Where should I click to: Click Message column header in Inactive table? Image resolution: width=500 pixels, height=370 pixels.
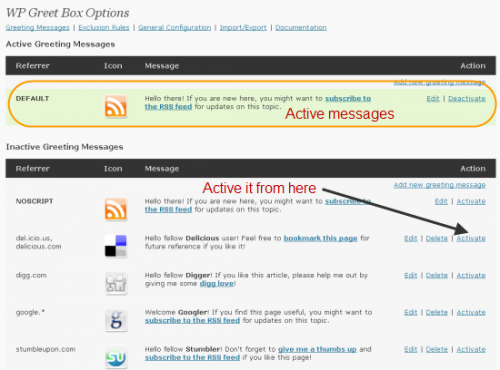tap(162, 169)
